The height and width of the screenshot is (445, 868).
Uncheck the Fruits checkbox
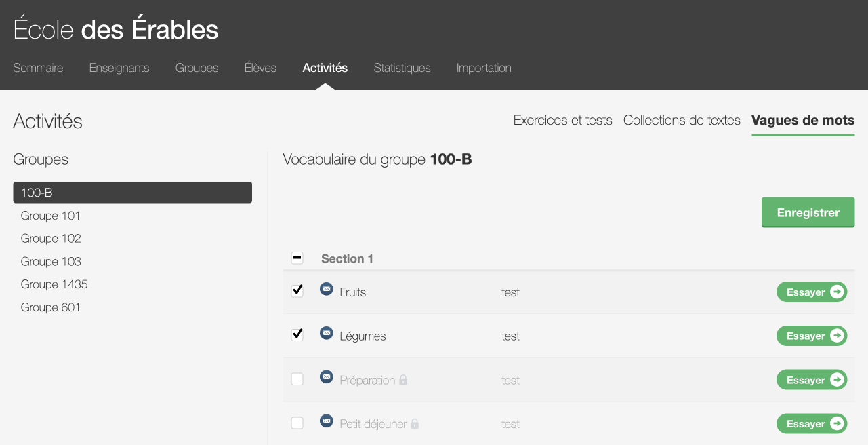[297, 291]
